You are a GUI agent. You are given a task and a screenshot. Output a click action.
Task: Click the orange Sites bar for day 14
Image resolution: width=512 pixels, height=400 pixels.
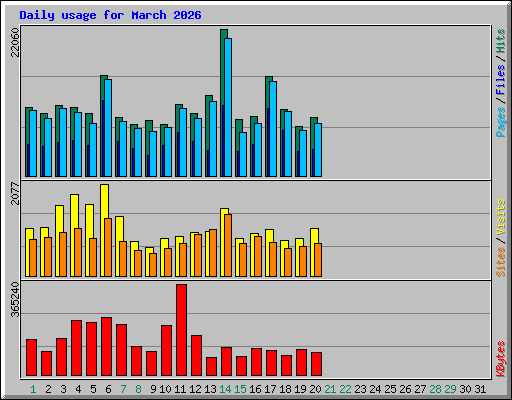[228, 245]
